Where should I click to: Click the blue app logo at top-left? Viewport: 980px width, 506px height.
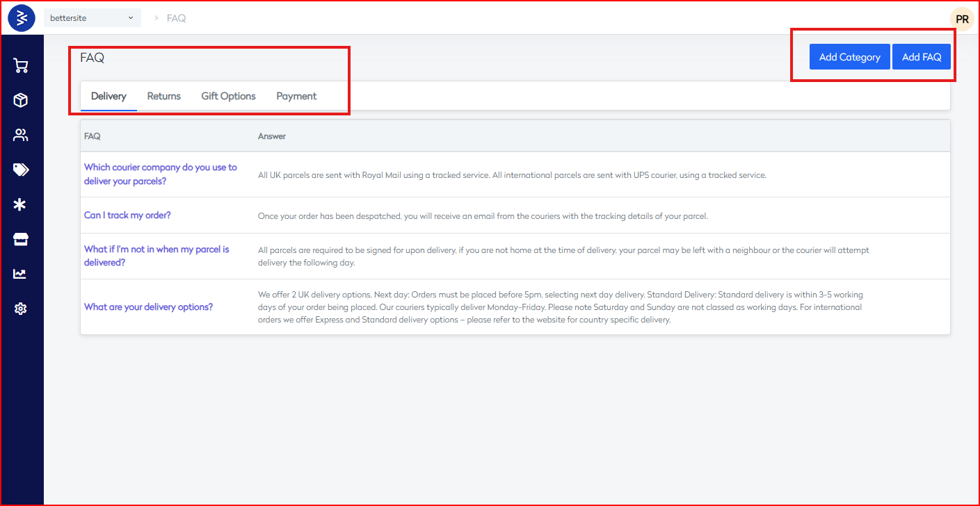coord(22,18)
